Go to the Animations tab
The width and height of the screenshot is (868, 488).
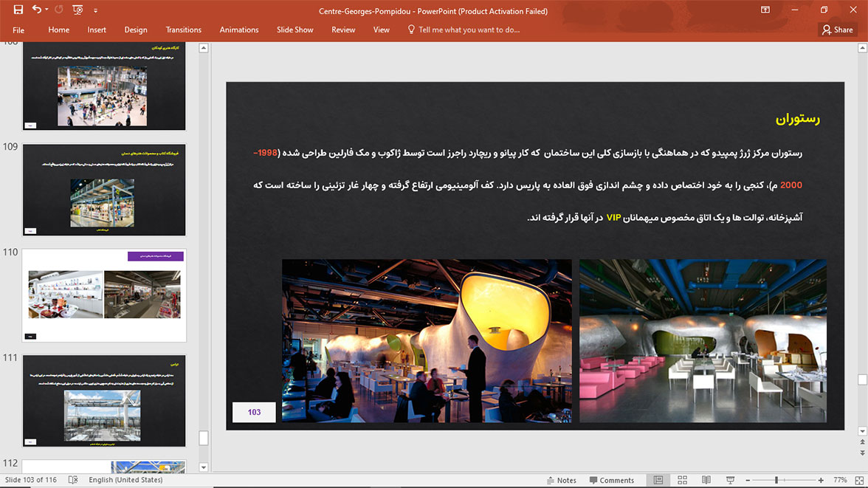point(239,30)
